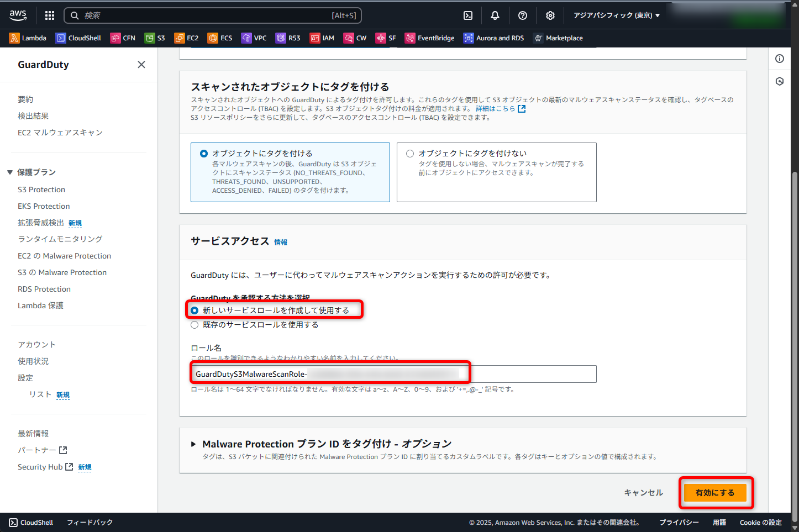
Task: Open the Lambda shortcut in favorites bar
Action: [x=28, y=38]
